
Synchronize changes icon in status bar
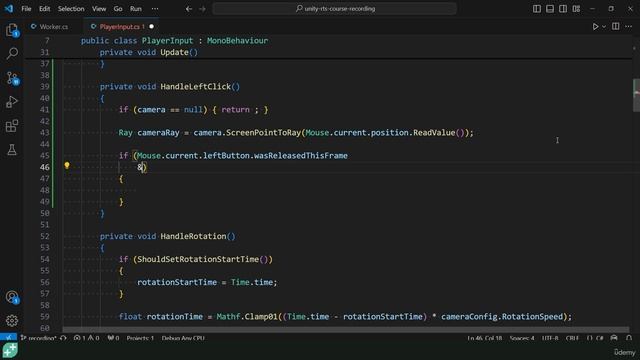coord(63,338)
